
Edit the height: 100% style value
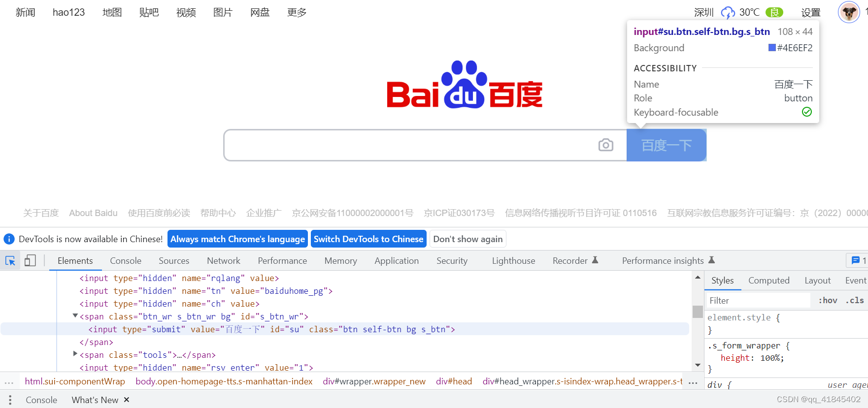pos(769,358)
